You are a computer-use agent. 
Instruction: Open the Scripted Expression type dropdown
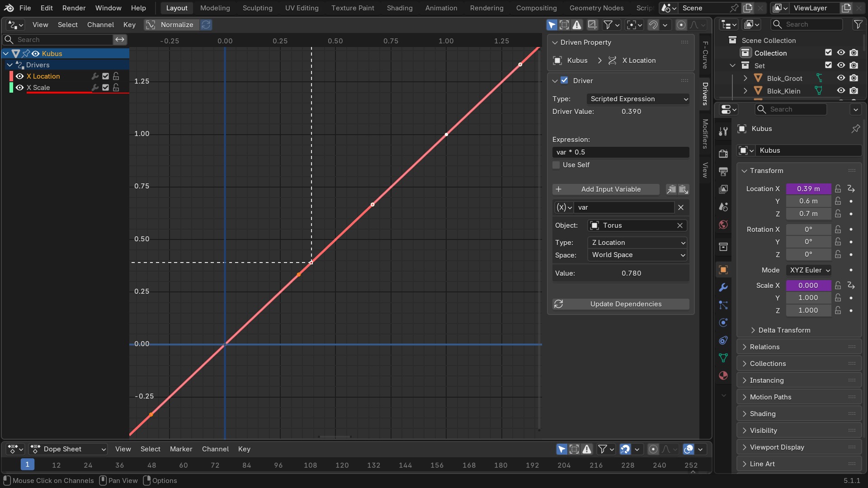[x=638, y=99]
